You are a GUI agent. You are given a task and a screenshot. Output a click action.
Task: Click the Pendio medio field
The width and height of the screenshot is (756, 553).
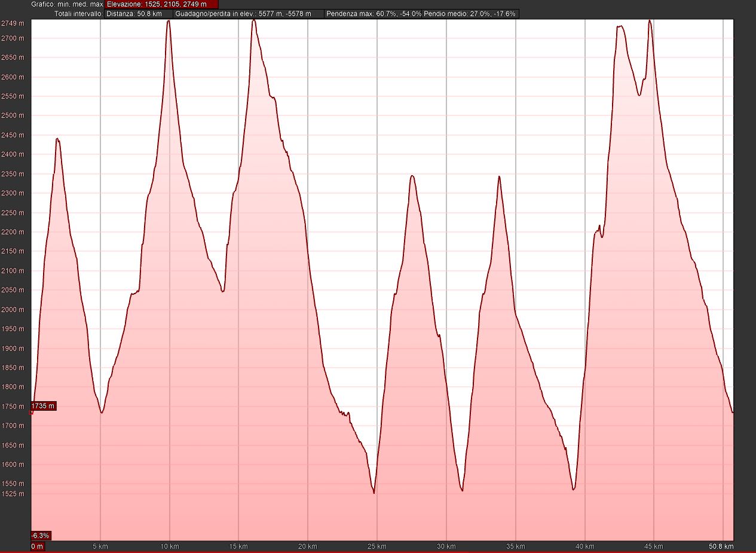[x=470, y=13]
